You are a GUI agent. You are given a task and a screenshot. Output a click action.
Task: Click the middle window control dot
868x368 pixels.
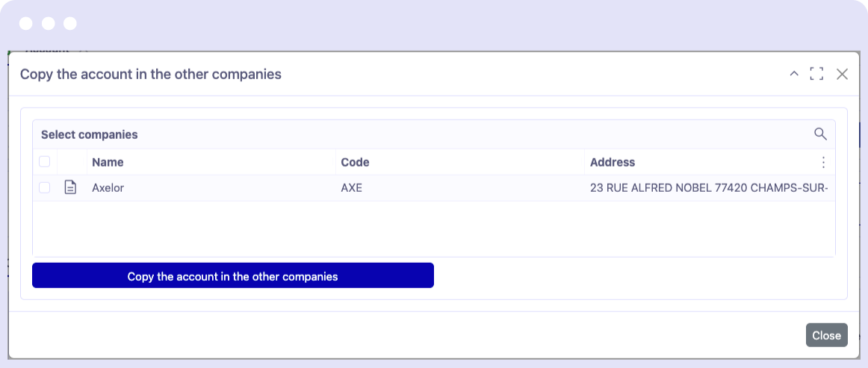pos(49,23)
